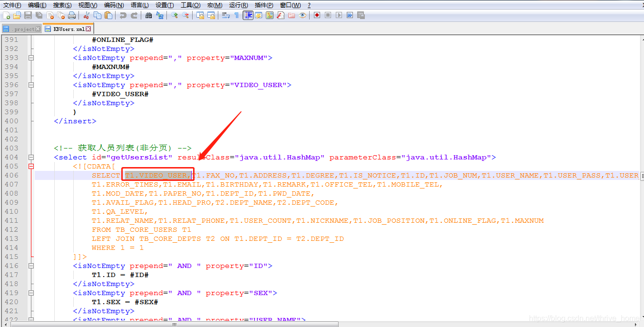Viewport: 644px width, 327px height.
Task: Open the 搜索(S) menu
Action: tap(62, 5)
